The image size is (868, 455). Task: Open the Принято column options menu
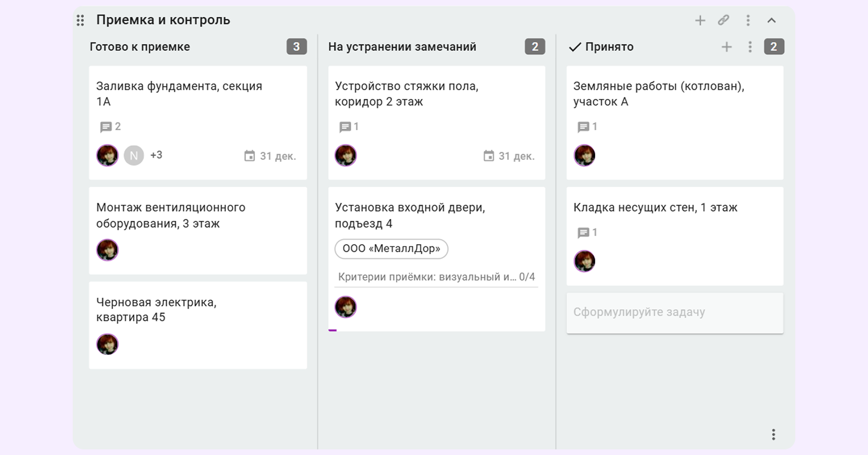[x=750, y=47]
